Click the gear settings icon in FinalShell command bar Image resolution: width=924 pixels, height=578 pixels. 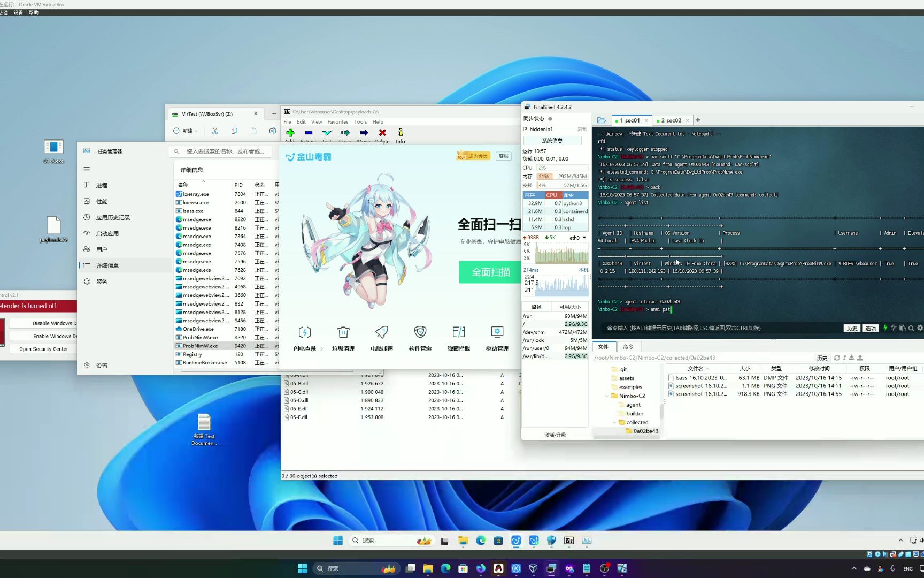coord(920,328)
